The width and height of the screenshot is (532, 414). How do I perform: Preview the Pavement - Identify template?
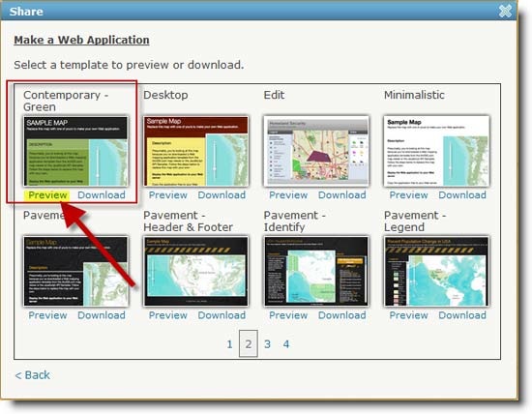(x=288, y=315)
